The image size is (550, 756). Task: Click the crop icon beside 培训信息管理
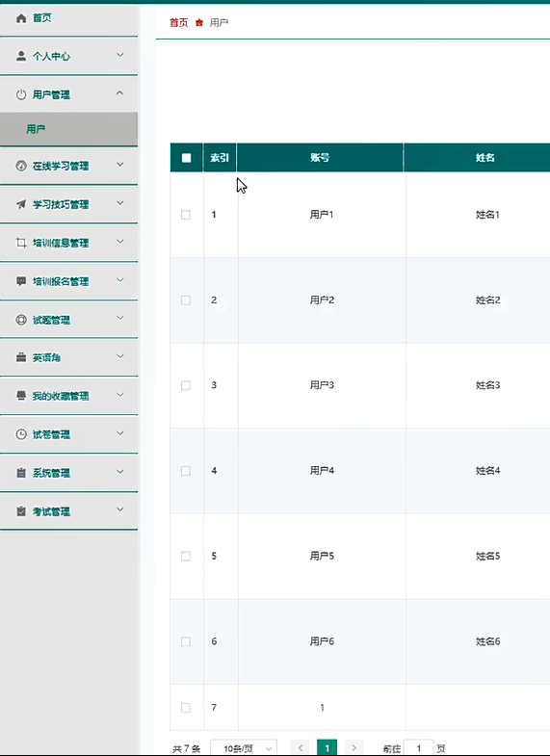[x=21, y=243]
